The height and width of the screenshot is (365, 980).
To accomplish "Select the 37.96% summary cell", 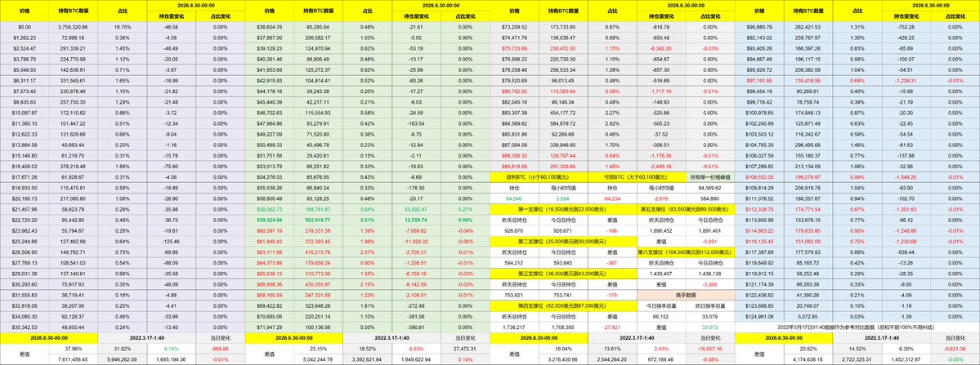I will pyautogui.click(x=73, y=348).
